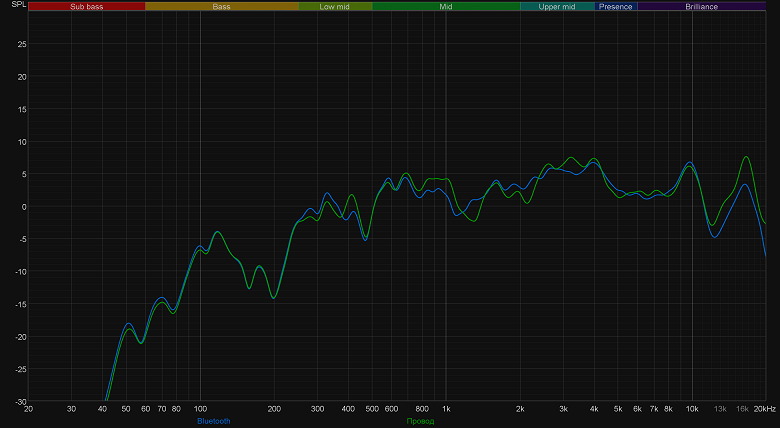The width and height of the screenshot is (780, 428).
Task: Click the 25 dB level label
Action: (x=22, y=44)
